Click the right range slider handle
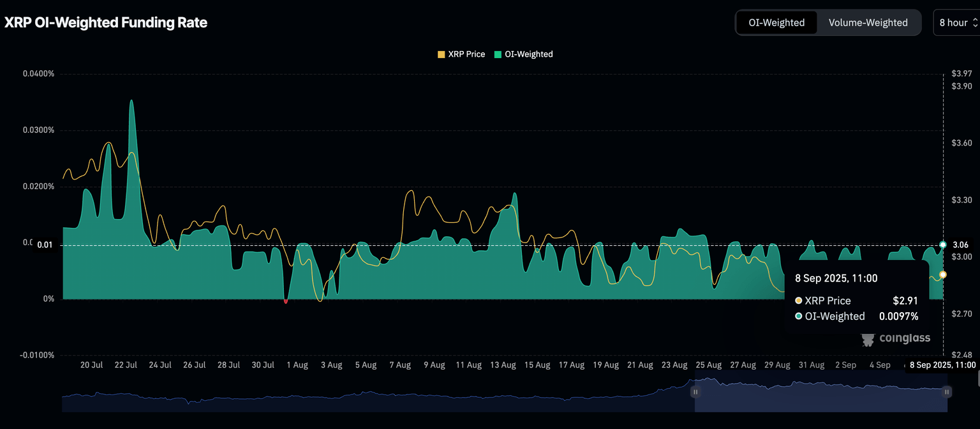Image resolution: width=980 pixels, height=429 pixels. 947,391
